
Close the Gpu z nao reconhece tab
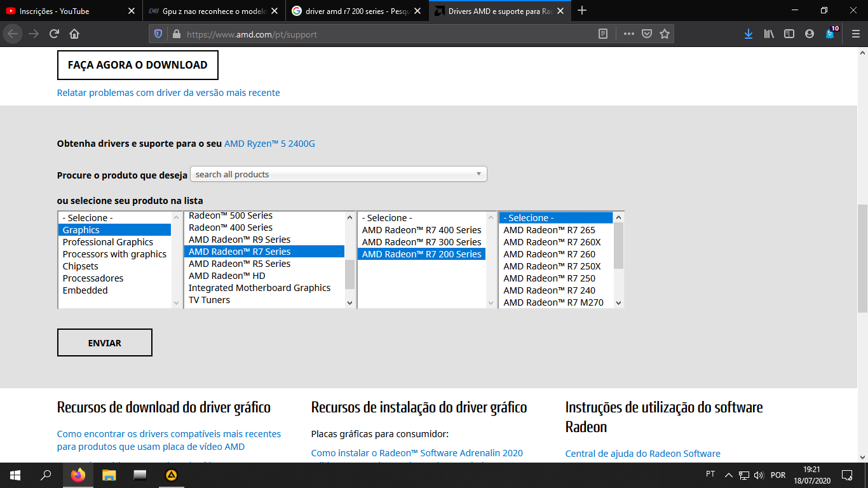pos(274,11)
